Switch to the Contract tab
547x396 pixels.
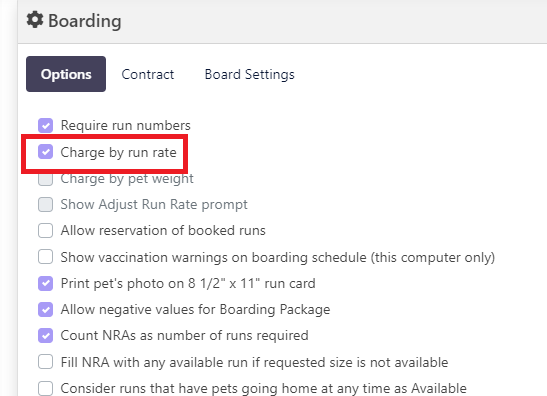click(x=148, y=74)
